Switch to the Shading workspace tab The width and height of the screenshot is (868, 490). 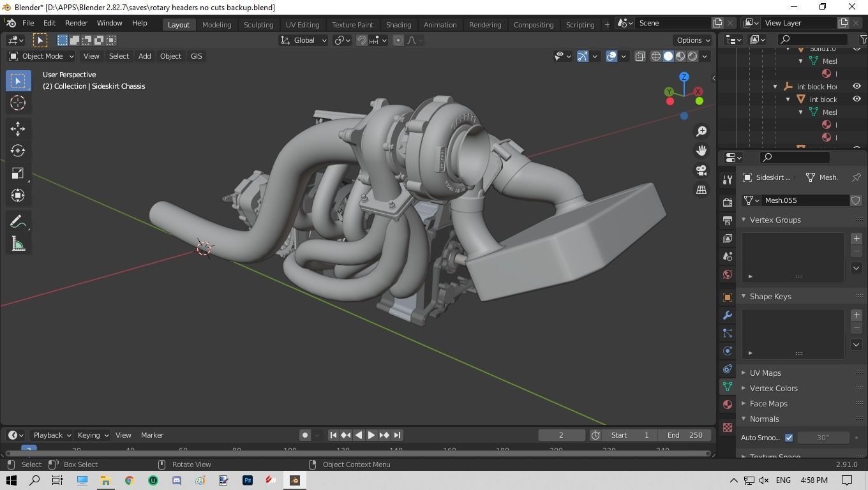(x=398, y=24)
